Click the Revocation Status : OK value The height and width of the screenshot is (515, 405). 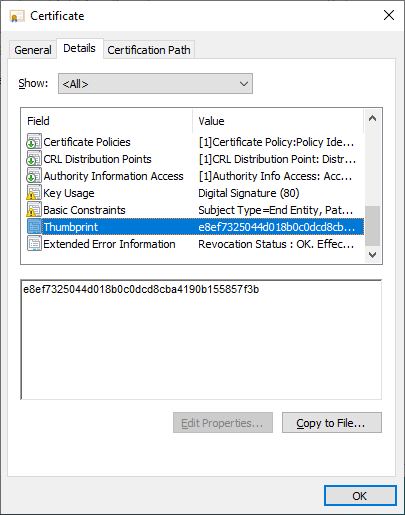click(x=276, y=244)
